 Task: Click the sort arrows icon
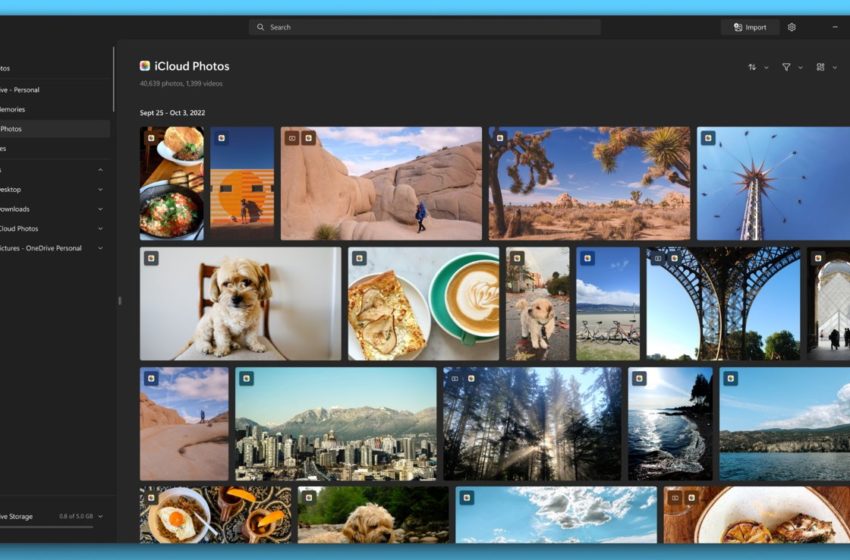752,67
